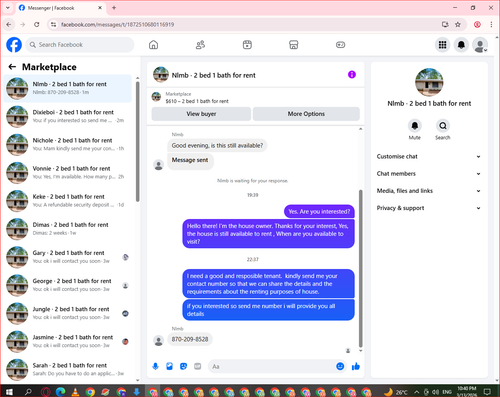Open Dimas conversation in the list
The height and width of the screenshot is (397, 500).
pyautogui.click(x=68, y=229)
